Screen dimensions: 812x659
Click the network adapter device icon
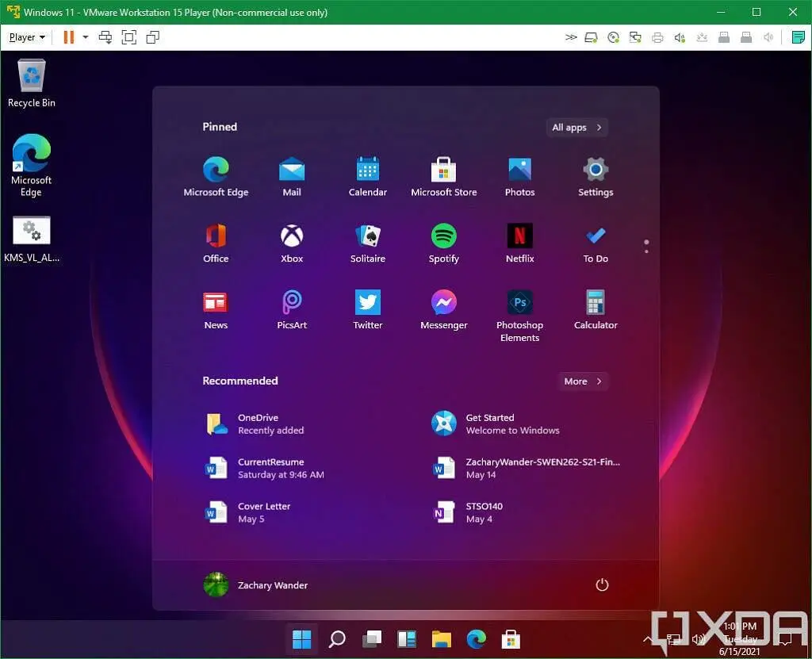[x=635, y=36]
